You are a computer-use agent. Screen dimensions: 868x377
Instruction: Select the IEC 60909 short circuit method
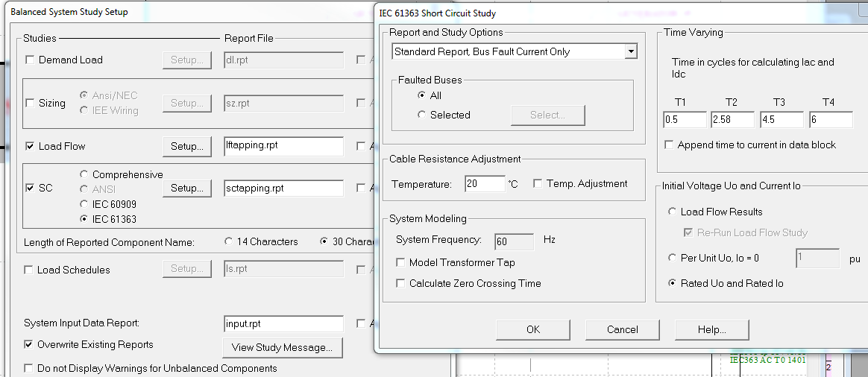84,204
